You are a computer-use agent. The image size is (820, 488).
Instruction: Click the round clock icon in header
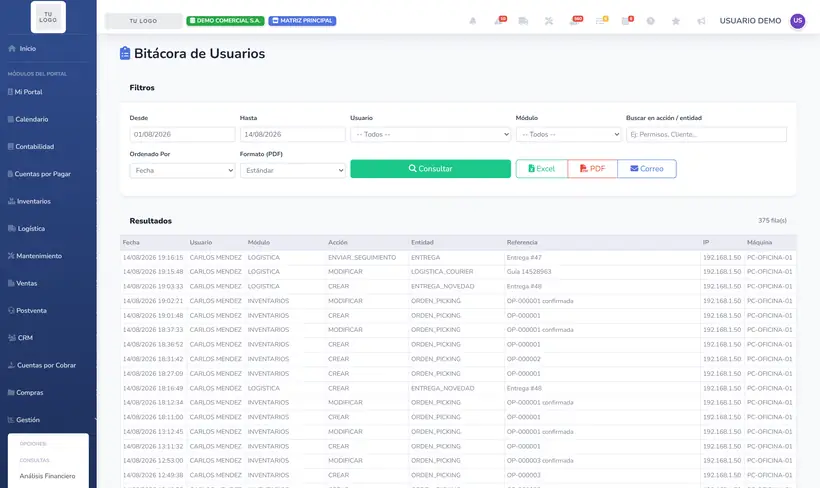click(650, 21)
